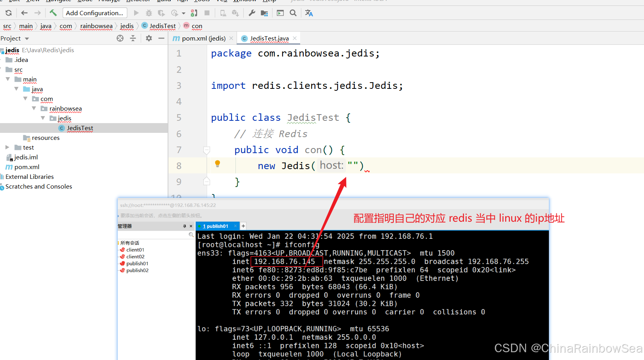Hide the Project panel with the minus icon

tap(161, 38)
